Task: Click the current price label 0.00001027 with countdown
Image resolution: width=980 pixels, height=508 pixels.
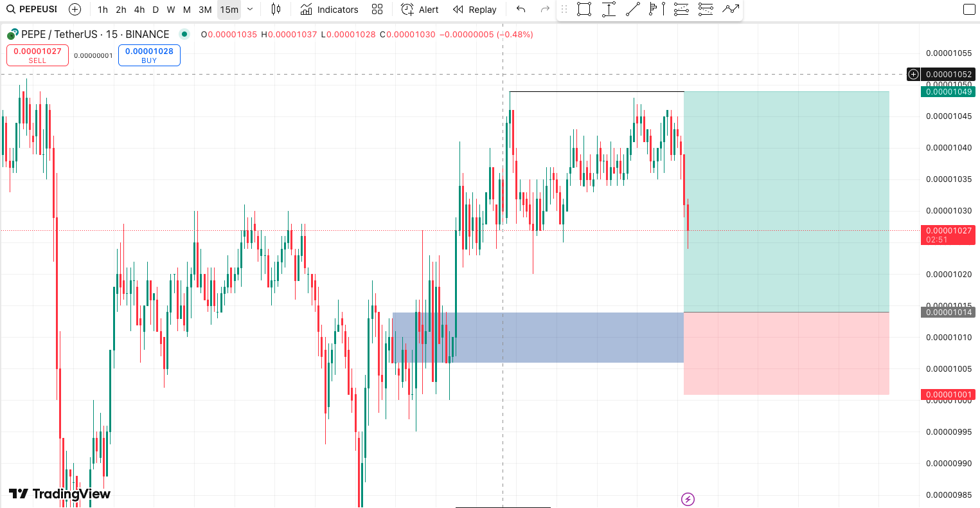Action: click(x=949, y=235)
